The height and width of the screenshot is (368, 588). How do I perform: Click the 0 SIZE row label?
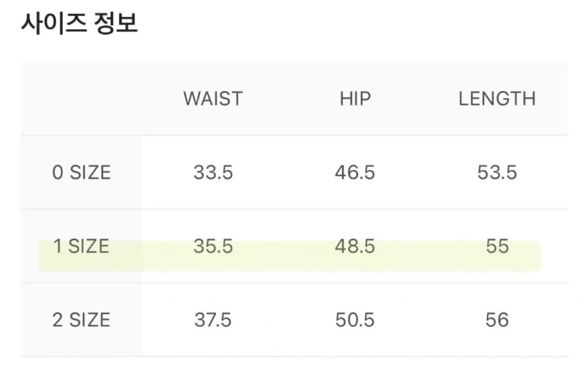click(82, 173)
